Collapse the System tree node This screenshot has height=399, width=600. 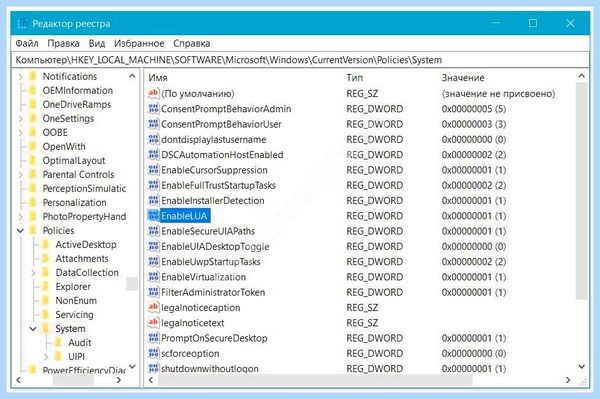[33, 329]
